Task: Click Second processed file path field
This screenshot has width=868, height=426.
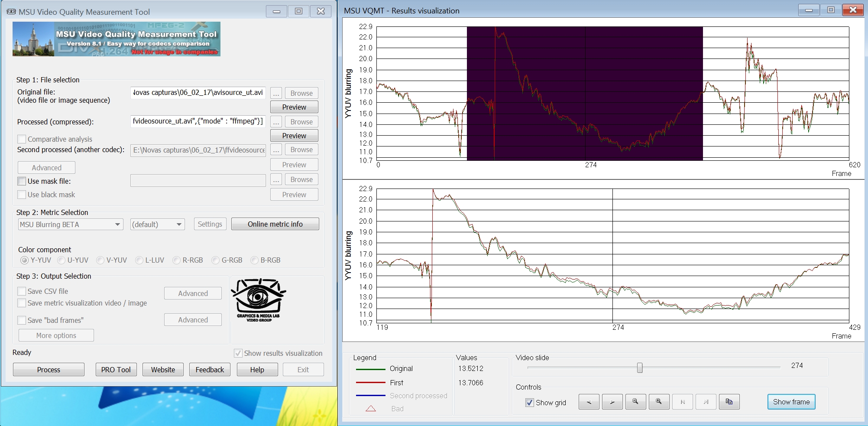Action: [x=198, y=150]
